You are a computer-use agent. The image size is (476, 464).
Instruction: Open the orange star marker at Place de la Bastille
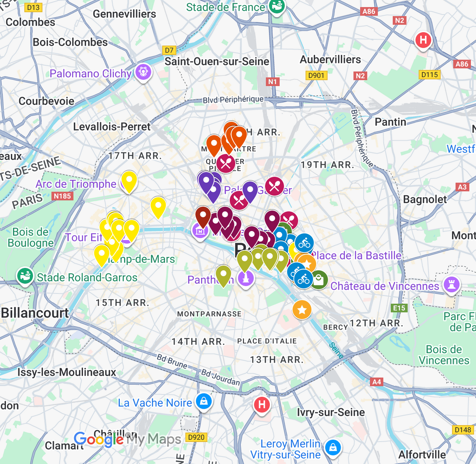(307, 264)
